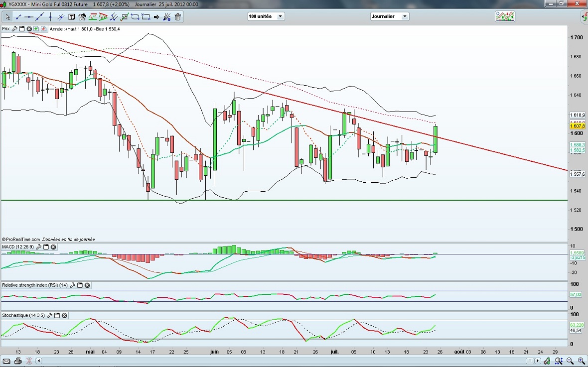Click the 'Stochastique (14 3 5)' label
The image size is (588, 367).
[23, 315]
